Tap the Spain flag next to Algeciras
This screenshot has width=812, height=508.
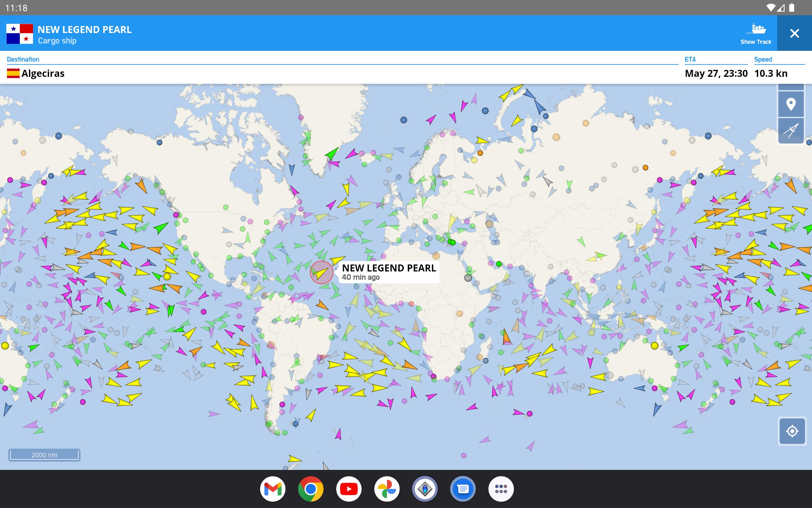tap(13, 73)
